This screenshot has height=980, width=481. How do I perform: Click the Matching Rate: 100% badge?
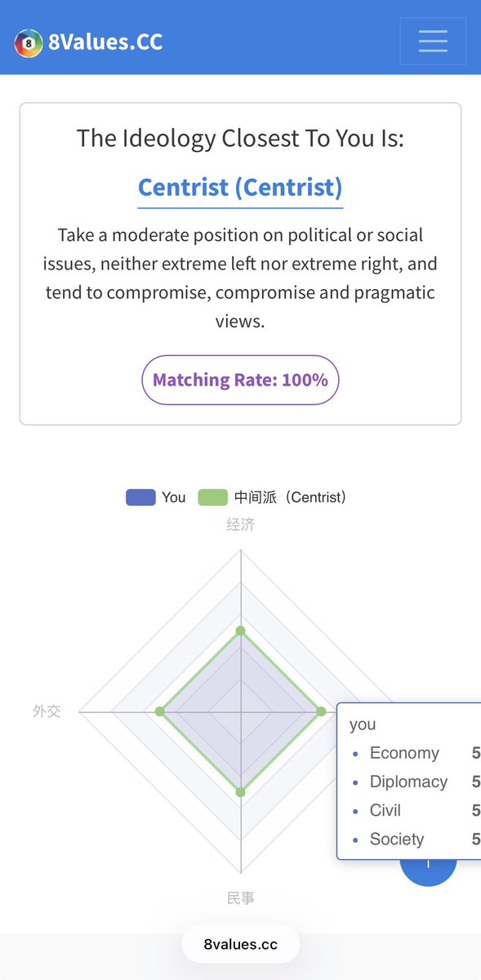point(240,380)
